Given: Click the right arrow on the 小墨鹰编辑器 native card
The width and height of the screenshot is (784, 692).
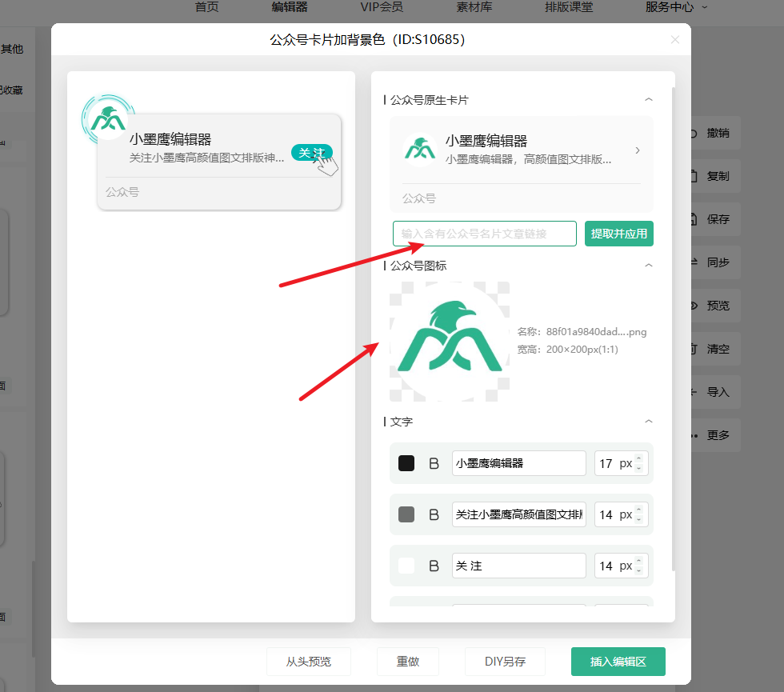Looking at the screenshot, I should point(637,150).
